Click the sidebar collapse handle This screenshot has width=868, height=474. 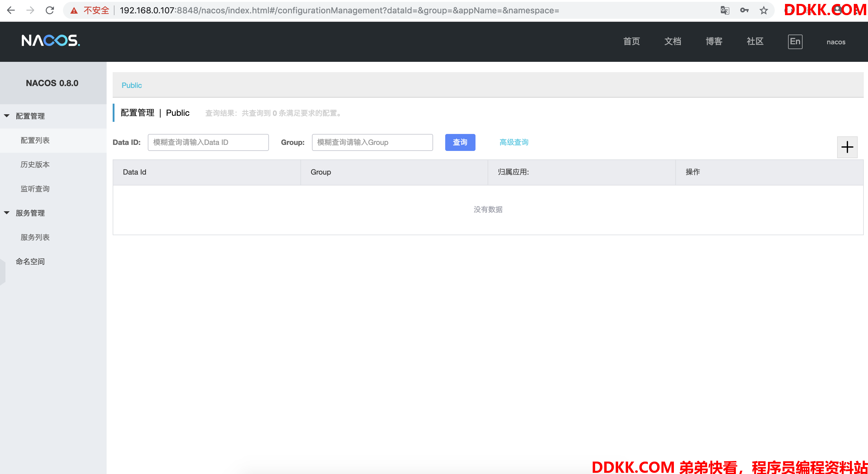3,272
